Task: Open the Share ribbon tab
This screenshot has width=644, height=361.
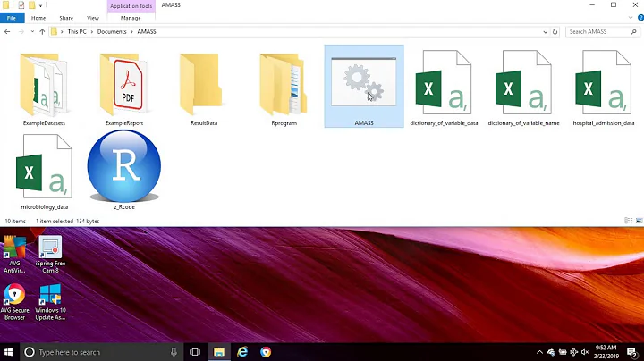Action: (x=66, y=18)
